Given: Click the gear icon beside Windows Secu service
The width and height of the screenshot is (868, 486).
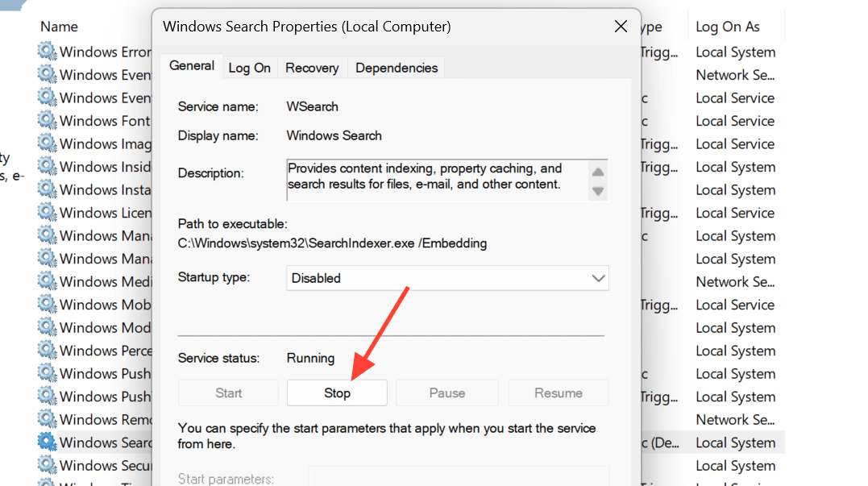Looking at the screenshot, I should pos(47,465).
